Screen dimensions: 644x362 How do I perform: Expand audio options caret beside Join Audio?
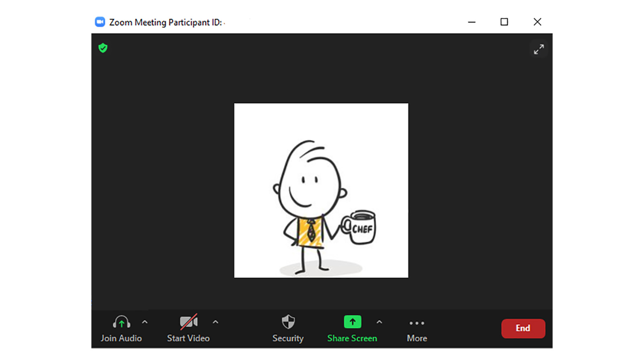[x=145, y=322]
